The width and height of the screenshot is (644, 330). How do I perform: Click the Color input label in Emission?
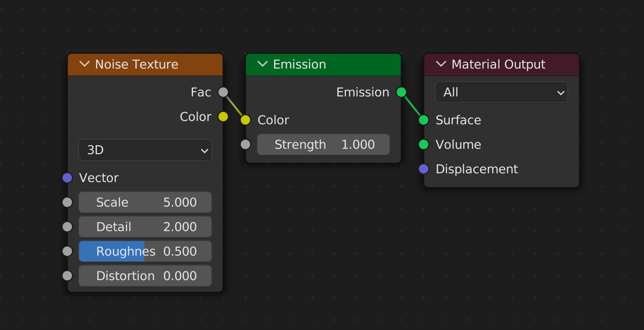coord(273,120)
